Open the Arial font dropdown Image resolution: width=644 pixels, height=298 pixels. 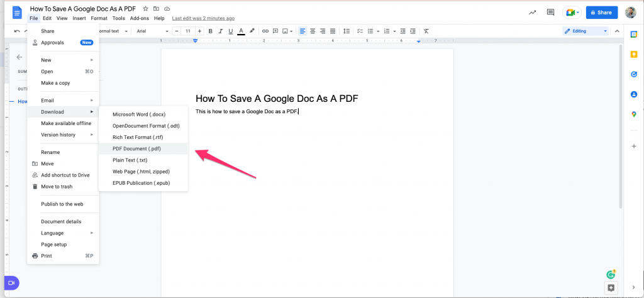(152, 31)
